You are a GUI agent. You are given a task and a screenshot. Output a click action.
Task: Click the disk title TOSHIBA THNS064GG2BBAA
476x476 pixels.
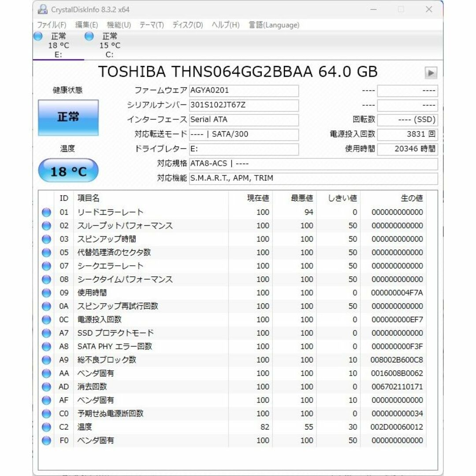[x=205, y=72]
